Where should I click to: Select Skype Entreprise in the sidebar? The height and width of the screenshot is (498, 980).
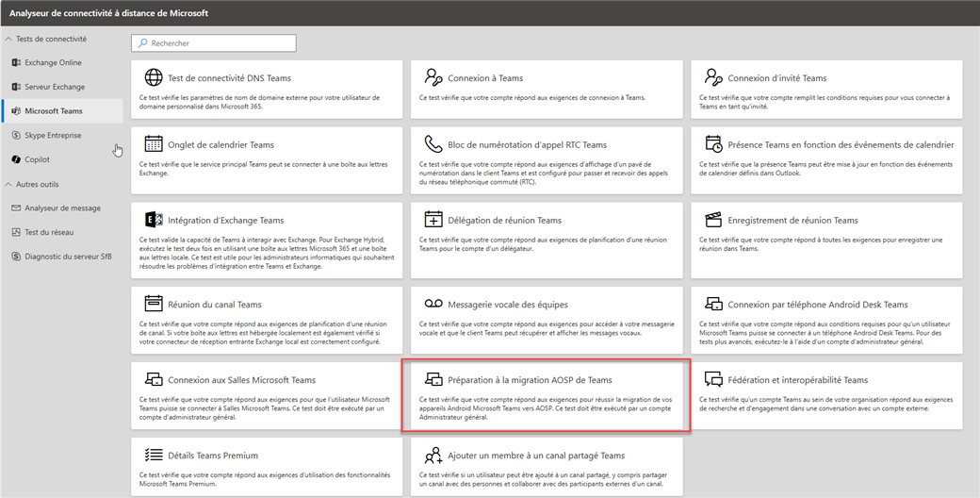[x=62, y=135]
